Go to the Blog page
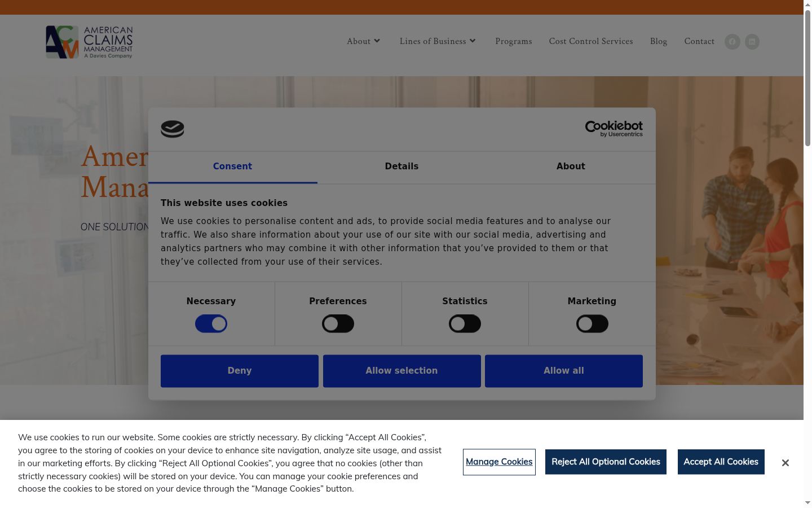This screenshot has height=508, width=812. click(x=659, y=41)
